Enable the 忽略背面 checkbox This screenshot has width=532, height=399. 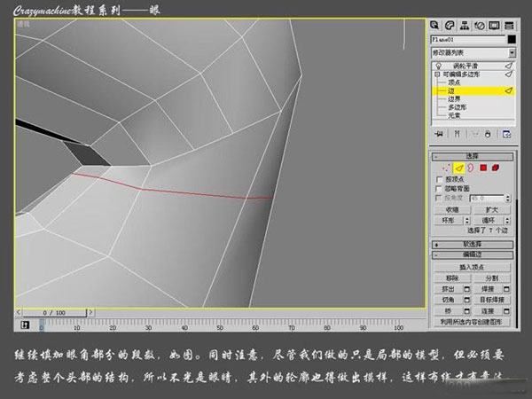440,189
